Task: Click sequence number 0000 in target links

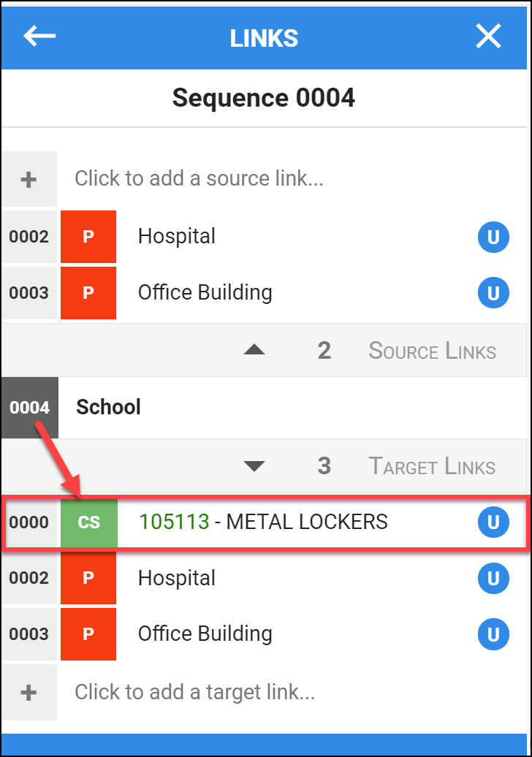Action: (x=29, y=522)
